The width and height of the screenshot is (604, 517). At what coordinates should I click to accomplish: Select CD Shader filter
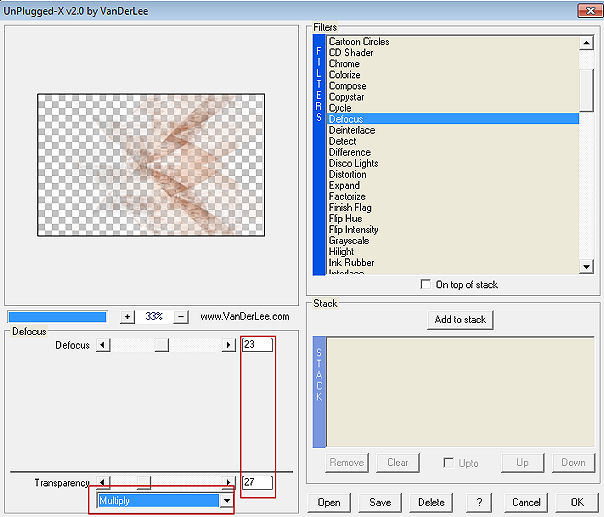tap(453, 53)
